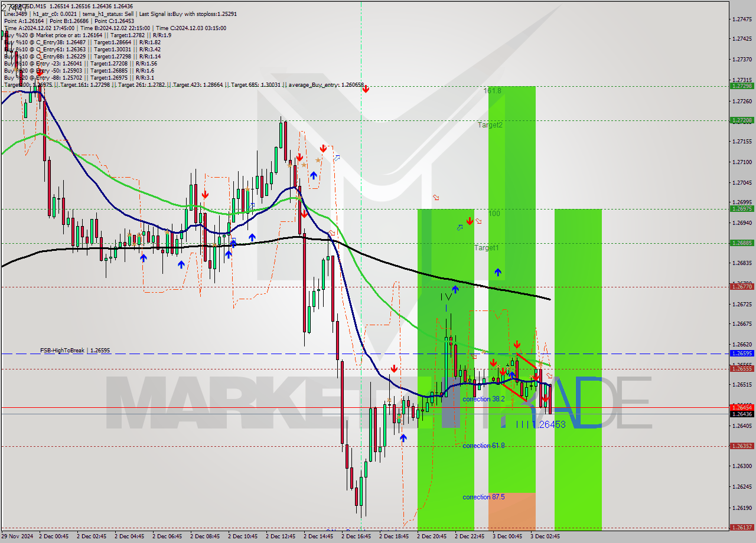Click the '3 Dec 02:45' time axis label
The image size is (756, 543).
pyautogui.click(x=545, y=537)
